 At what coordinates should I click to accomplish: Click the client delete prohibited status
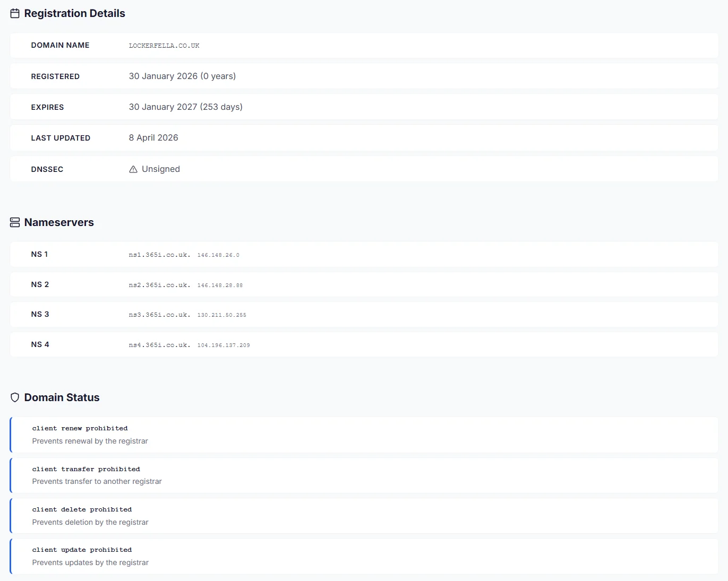click(x=82, y=509)
